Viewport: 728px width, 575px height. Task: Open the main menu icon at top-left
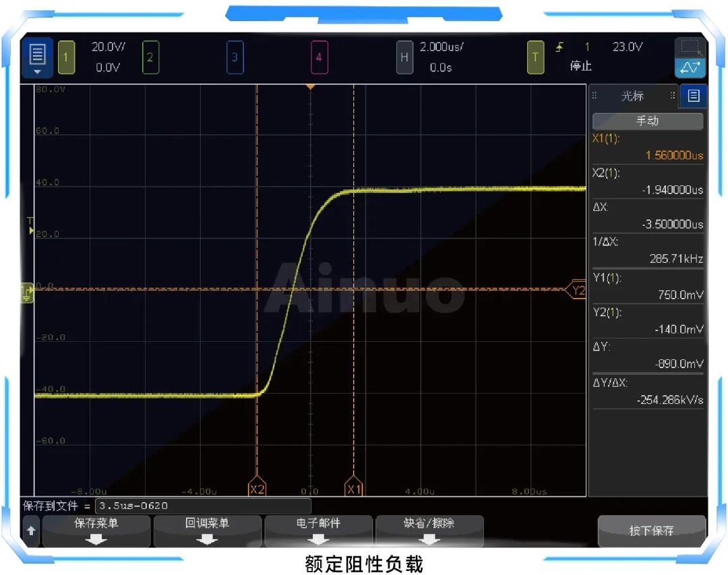point(38,57)
